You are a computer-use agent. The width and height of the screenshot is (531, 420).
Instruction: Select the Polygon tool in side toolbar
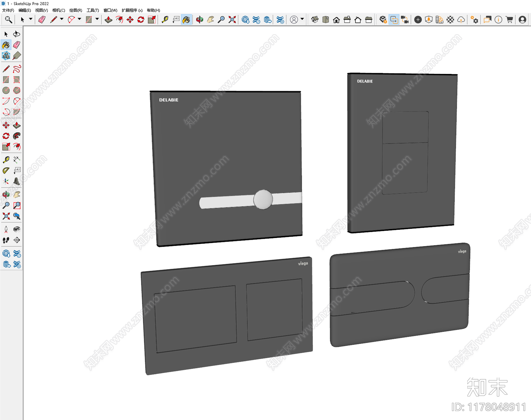(17, 90)
